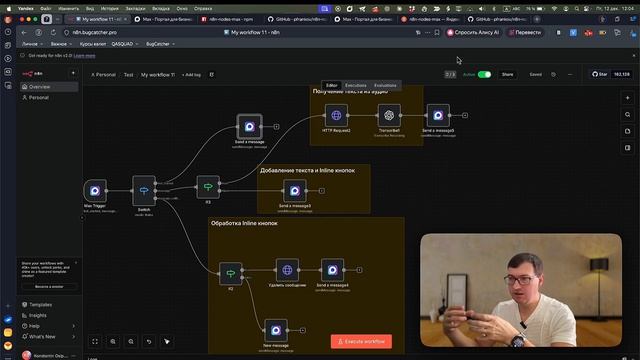The image size is (640, 360).
Task: Click the Перевести button in the browser toolbar
Action: (x=524, y=32)
